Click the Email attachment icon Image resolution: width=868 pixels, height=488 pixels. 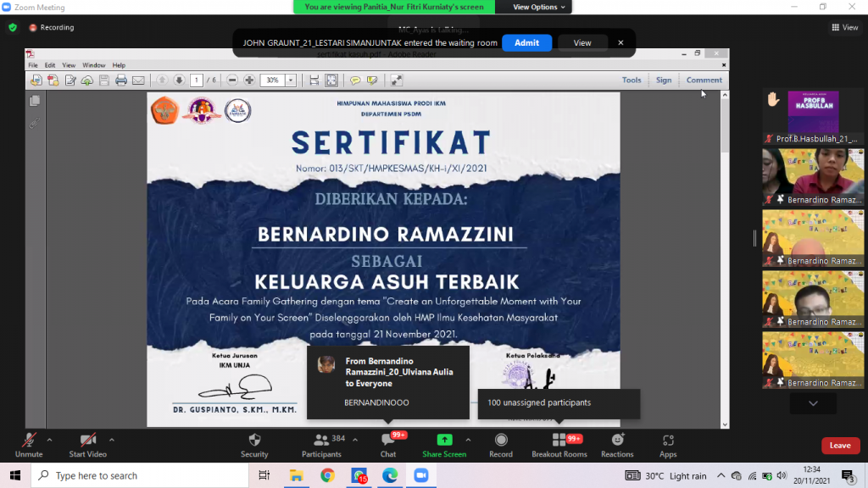tap(138, 80)
